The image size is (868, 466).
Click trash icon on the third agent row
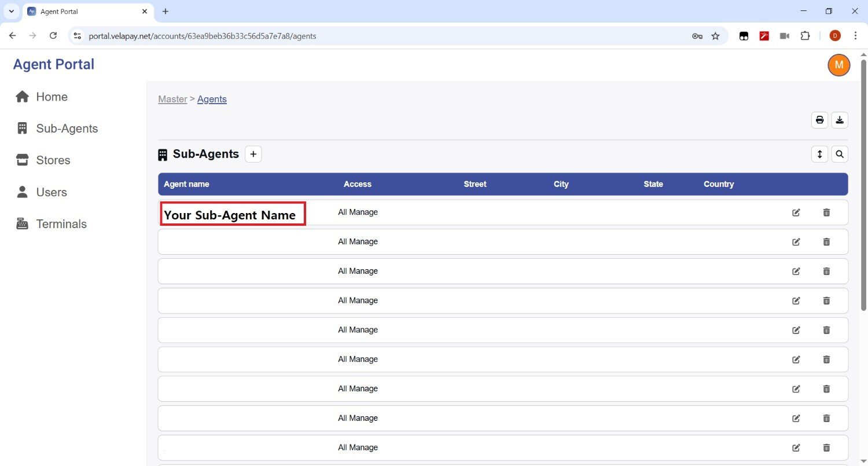(x=826, y=271)
